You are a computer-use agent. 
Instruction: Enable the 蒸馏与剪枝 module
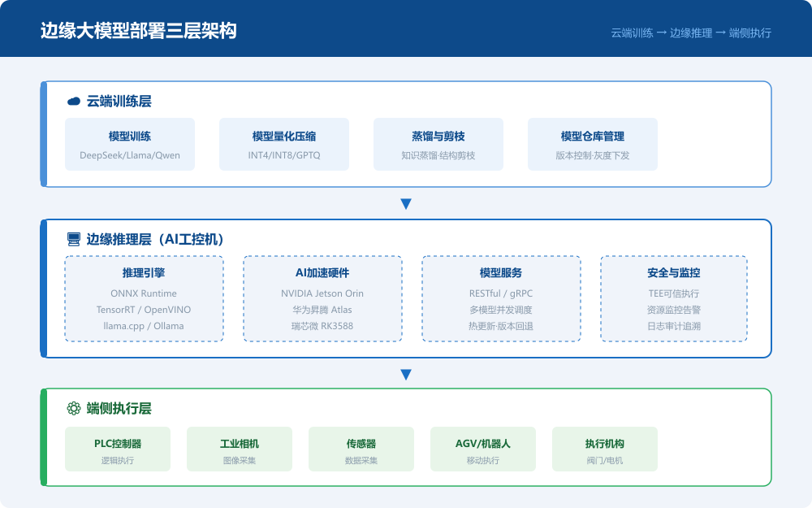[x=438, y=144]
